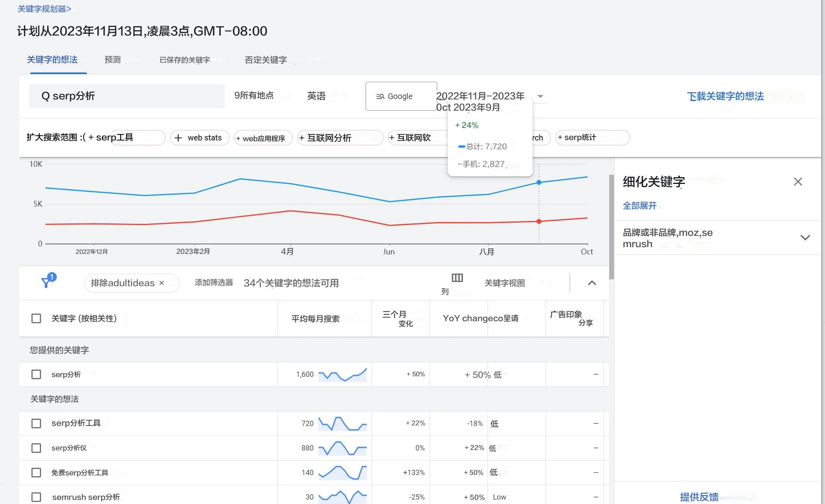Click 关键字 (按相关性) column header
The width and height of the screenshot is (825, 504).
[x=84, y=318]
